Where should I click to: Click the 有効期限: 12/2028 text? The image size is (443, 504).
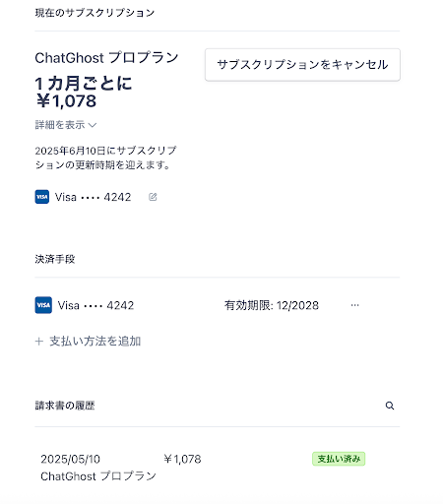(272, 305)
